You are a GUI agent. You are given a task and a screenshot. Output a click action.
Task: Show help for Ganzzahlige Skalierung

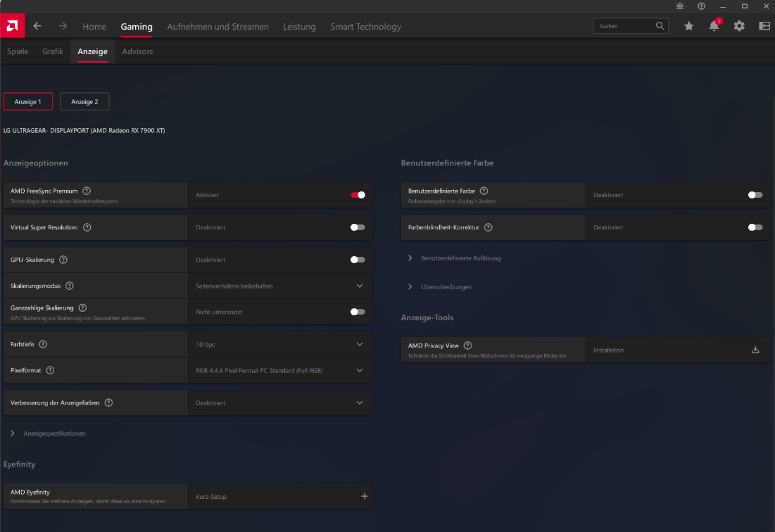(x=82, y=308)
